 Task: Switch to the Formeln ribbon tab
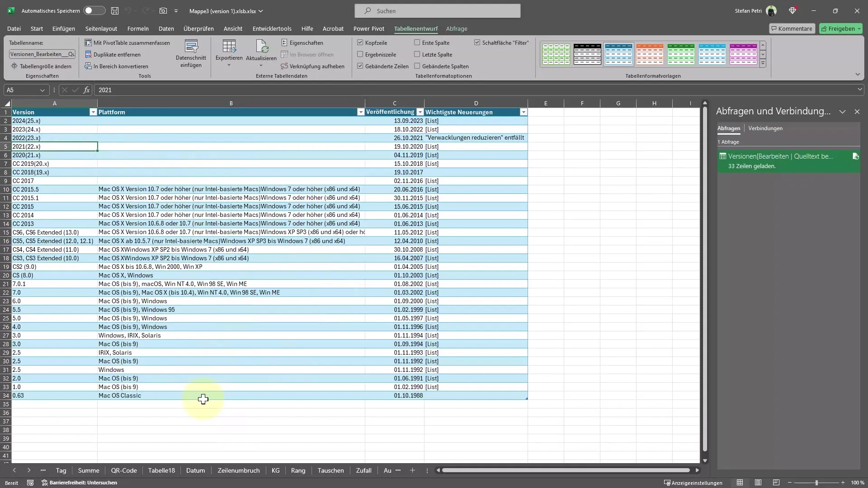coord(138,28)
